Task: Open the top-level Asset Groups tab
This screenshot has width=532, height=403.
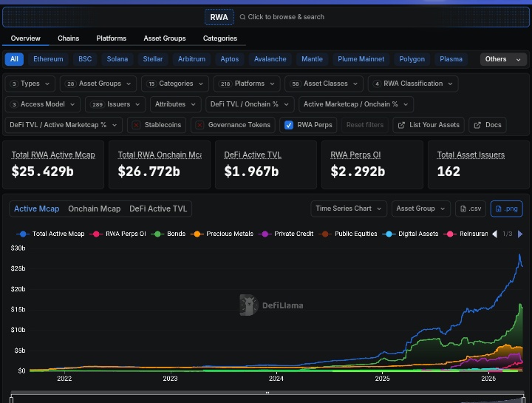Action: [x=165, y=38]
